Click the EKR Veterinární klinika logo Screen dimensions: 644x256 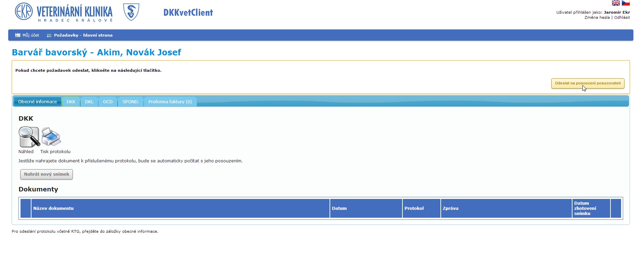[x=64, y=12]
